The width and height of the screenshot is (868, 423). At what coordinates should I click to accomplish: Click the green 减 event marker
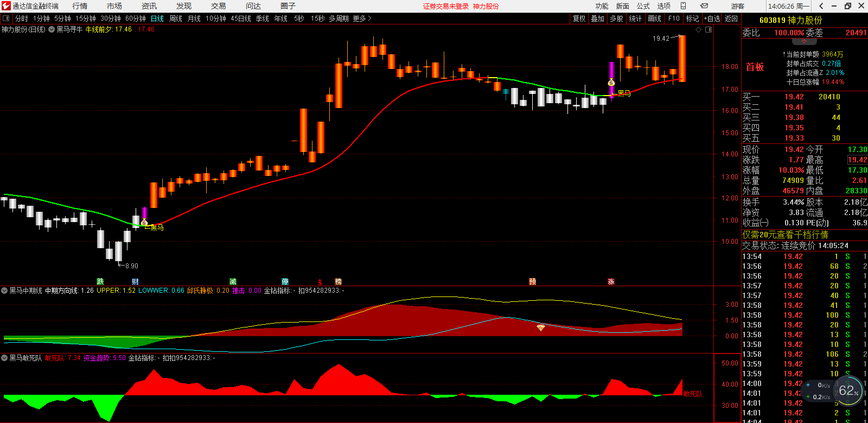[x=233, y=281]
